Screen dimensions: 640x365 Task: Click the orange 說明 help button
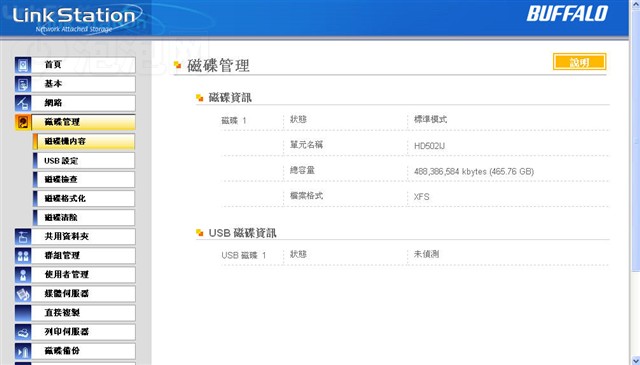pyautogui.click(x=579, y=62)
